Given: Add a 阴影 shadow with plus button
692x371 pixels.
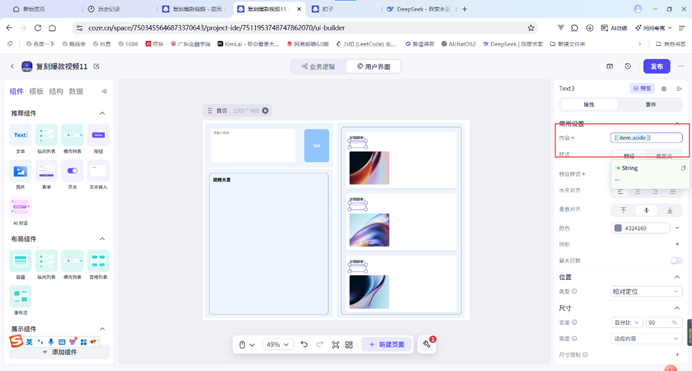Looking at the screenshot, I should click(677, 244).
